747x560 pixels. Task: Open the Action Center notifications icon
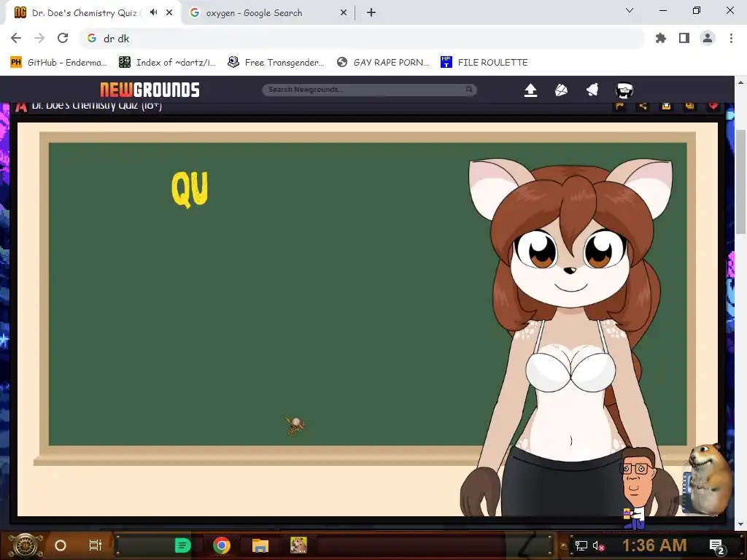click(717, 546)
